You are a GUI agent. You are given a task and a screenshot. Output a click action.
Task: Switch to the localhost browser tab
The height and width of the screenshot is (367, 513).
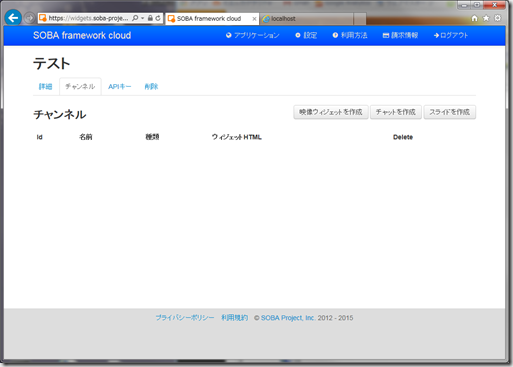click(x=307, y=19)
